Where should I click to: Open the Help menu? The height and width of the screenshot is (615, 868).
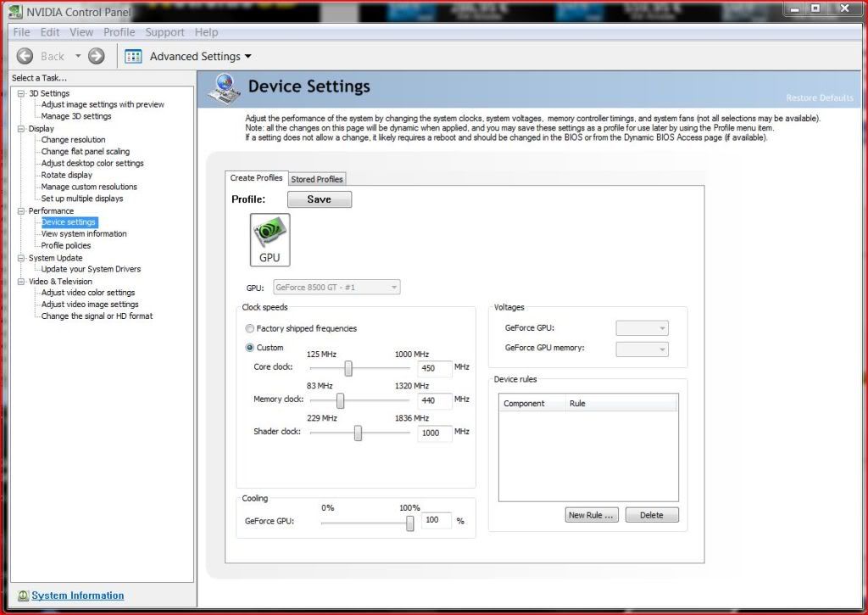(207, 32)
